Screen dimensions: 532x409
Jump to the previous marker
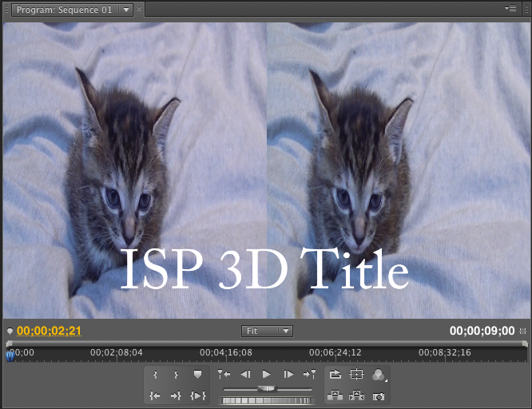coord(224,375)
